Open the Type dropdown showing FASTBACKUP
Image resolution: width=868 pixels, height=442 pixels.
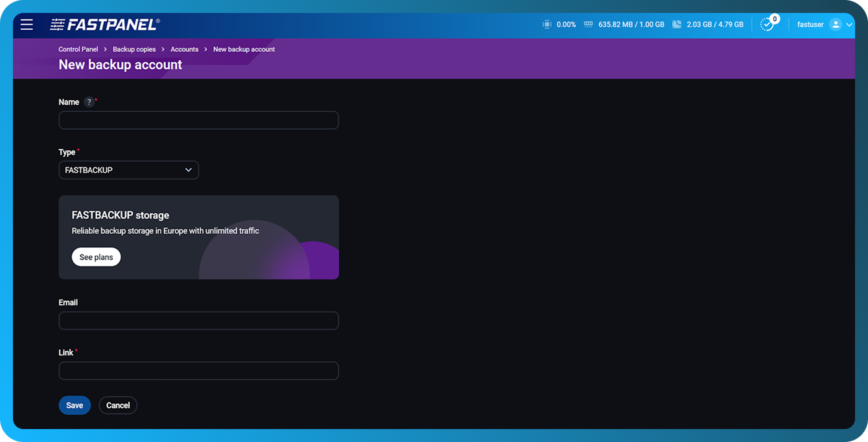[x=128, y=170]
